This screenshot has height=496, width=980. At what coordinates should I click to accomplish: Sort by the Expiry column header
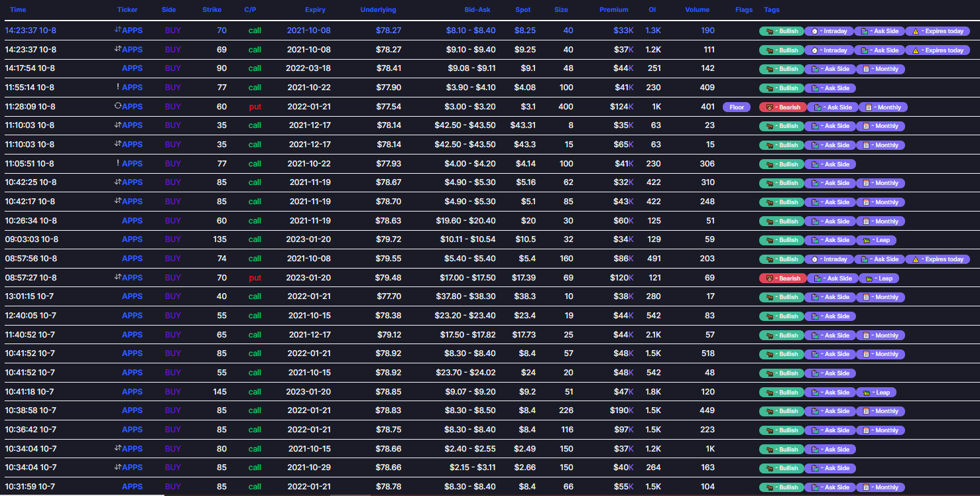pos(315,10)
